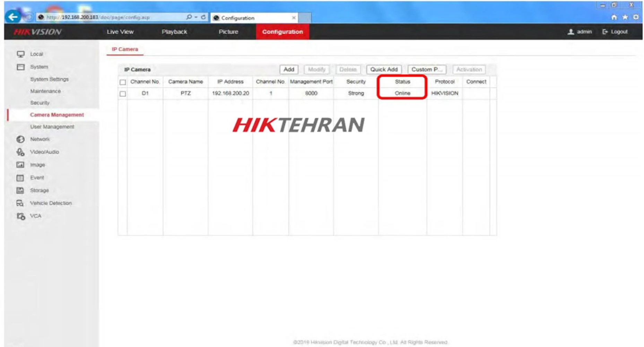Click the Video/Audio icon in sidebar

pyautogui.click(x=21, y=152)
